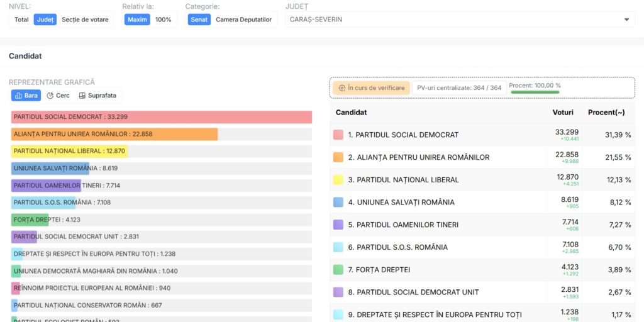Screen dimensions: 644x322
Task: Click the Voturi column header
Action: pyautogui.click(x=563, y=113)
